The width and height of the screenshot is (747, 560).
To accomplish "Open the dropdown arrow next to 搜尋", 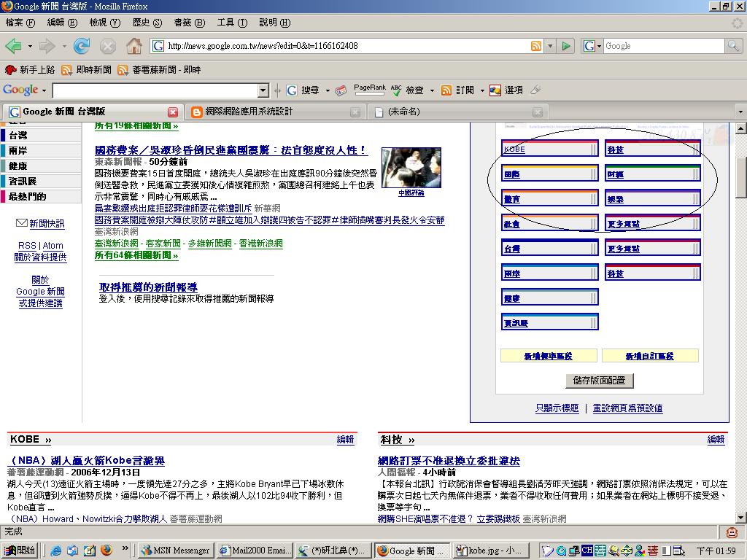I will click(328, 90).
